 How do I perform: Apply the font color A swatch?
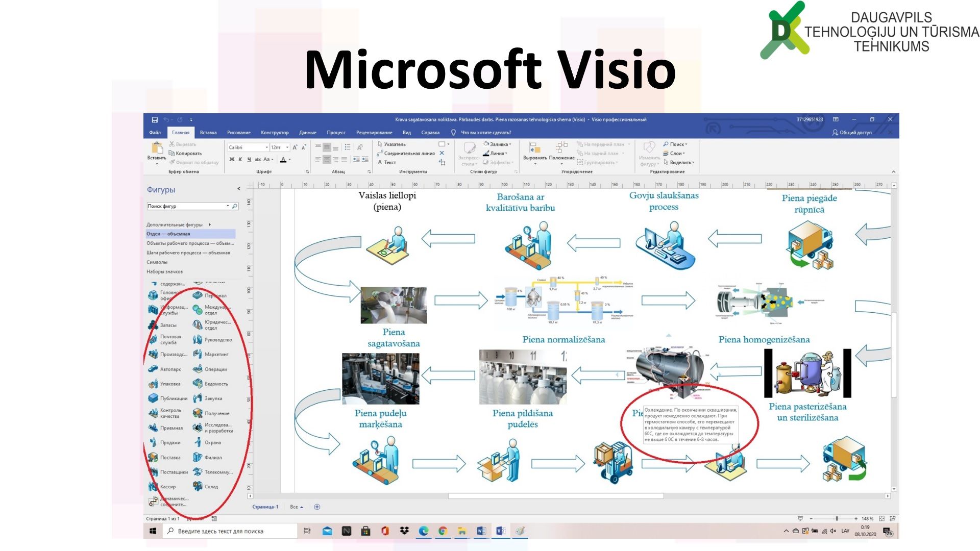283,160
